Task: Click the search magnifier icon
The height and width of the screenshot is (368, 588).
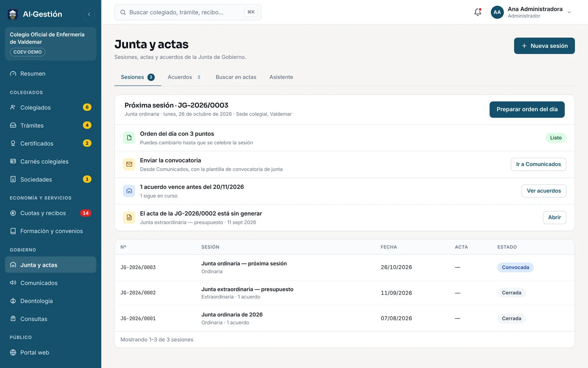Action: click(x=123, y=12)
